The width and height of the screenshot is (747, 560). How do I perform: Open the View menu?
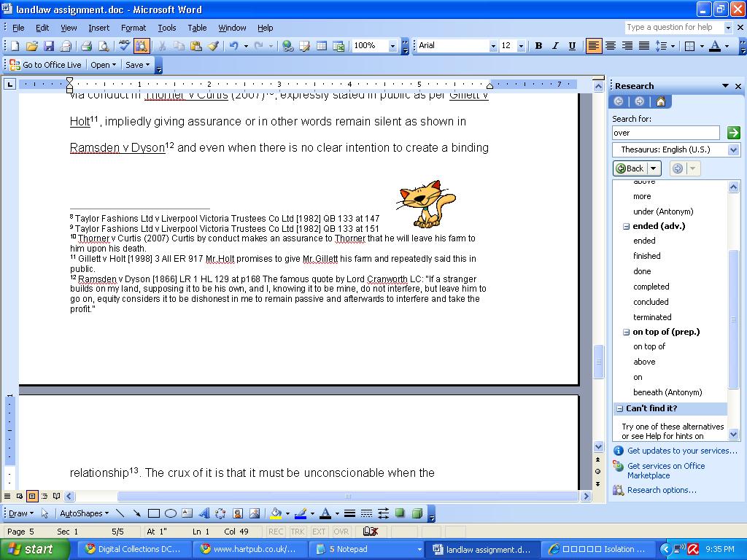[69, 28]
